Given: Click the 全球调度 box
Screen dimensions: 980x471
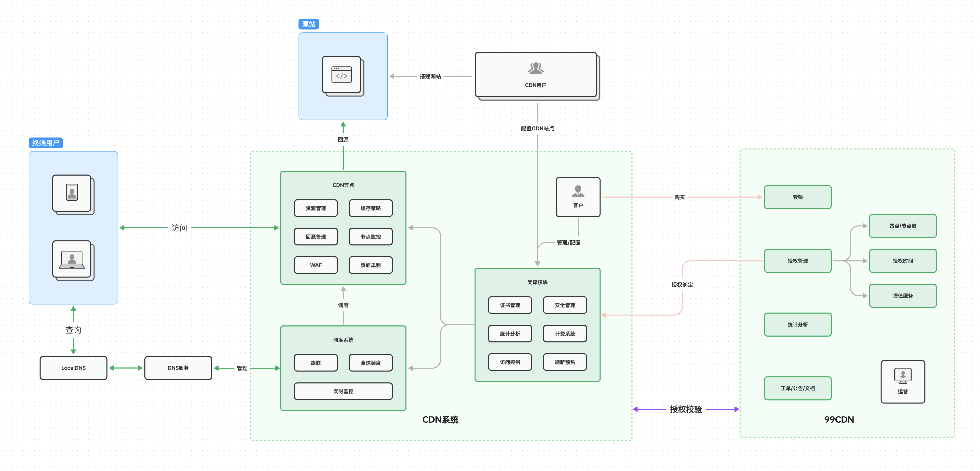Looking at the screenshot, I should point(370,362).
